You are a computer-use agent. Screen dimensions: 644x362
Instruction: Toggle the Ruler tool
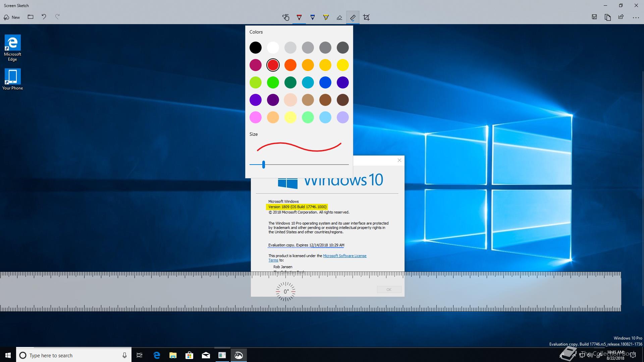click(353, 17)
